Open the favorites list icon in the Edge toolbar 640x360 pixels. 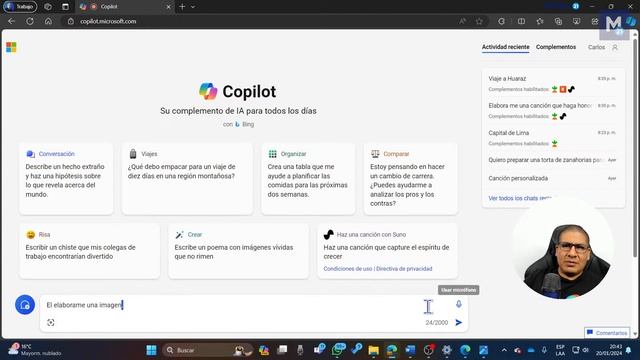click(x=540, y=21)
